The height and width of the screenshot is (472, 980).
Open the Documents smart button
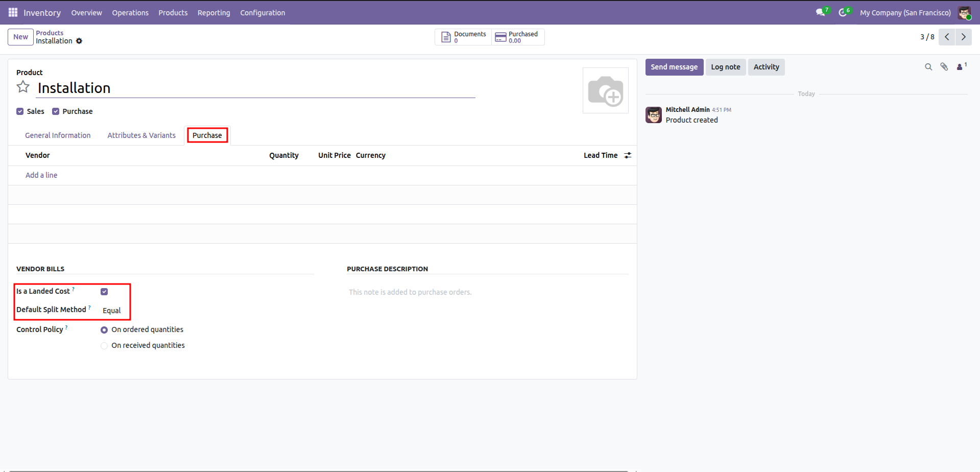(x=463, y=37)
